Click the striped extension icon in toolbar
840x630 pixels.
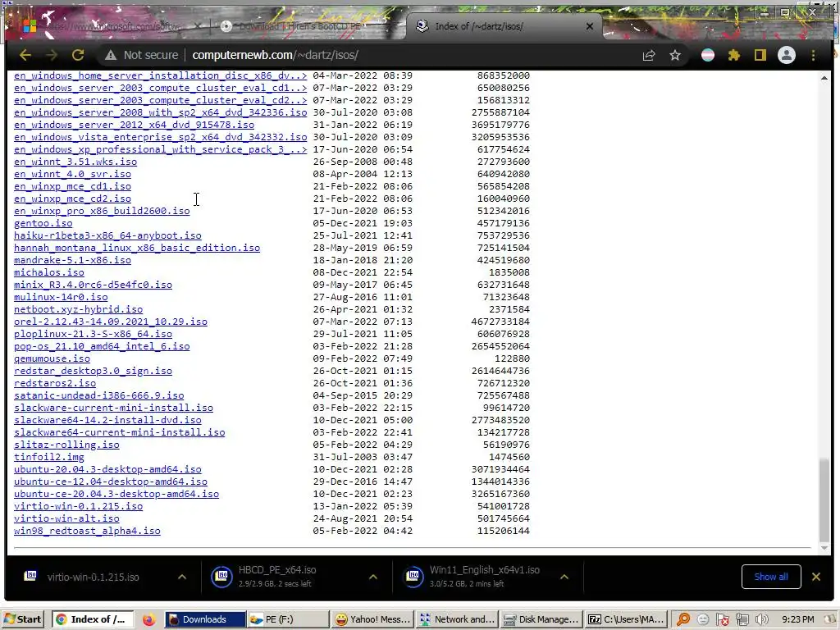tap(708, 55)
